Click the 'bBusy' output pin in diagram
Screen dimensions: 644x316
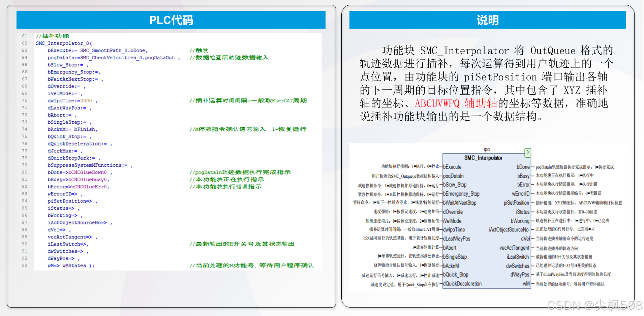[523, 176]
